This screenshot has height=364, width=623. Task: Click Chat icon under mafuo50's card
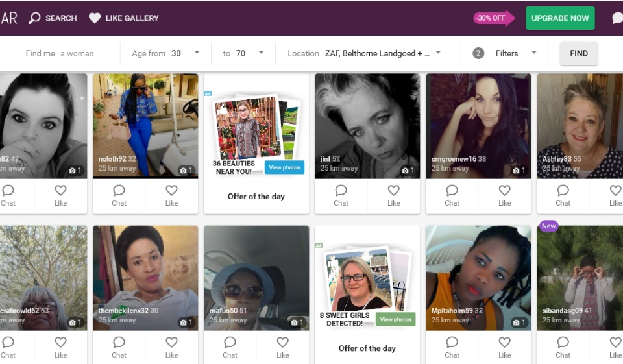pos(230,343)
